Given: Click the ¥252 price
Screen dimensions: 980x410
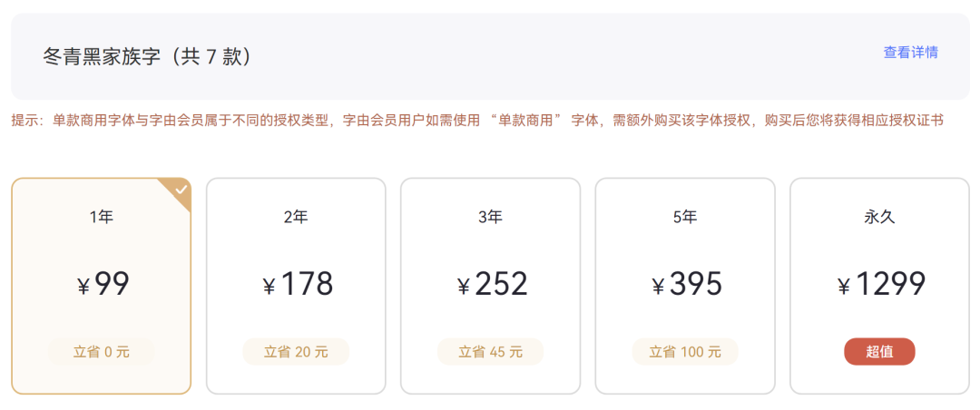Looking at the screenshot, I should click(492, 285).
